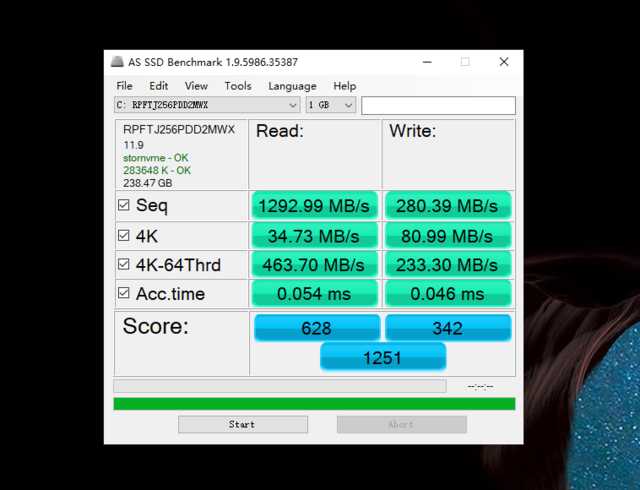This screenshot has width=640, height=490.
Task: Click the 4K-64Thrd write result 233.30 MB/s
Action: click(x=448, y=265)
